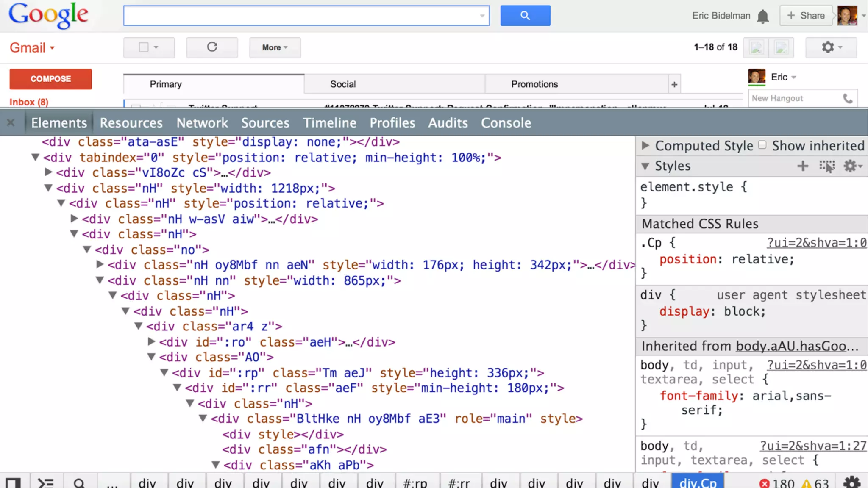Screen dimensions: 868x488
Task: Click the red error count icon
Action: point(764,483)
